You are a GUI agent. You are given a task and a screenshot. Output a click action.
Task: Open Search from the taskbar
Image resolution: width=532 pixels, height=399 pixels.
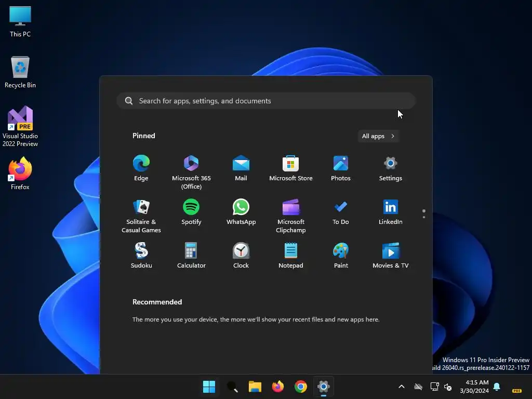pos(232,387)
